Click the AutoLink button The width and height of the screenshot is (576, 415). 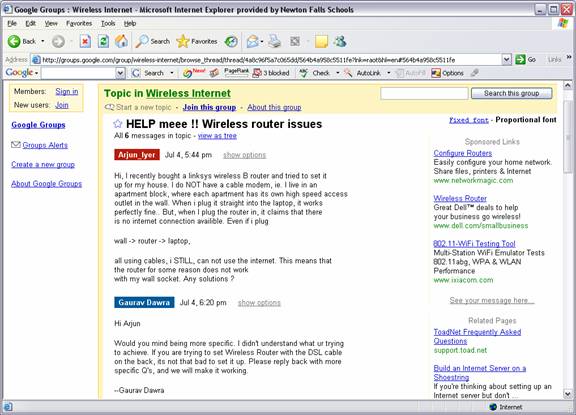tap(364, 73)
